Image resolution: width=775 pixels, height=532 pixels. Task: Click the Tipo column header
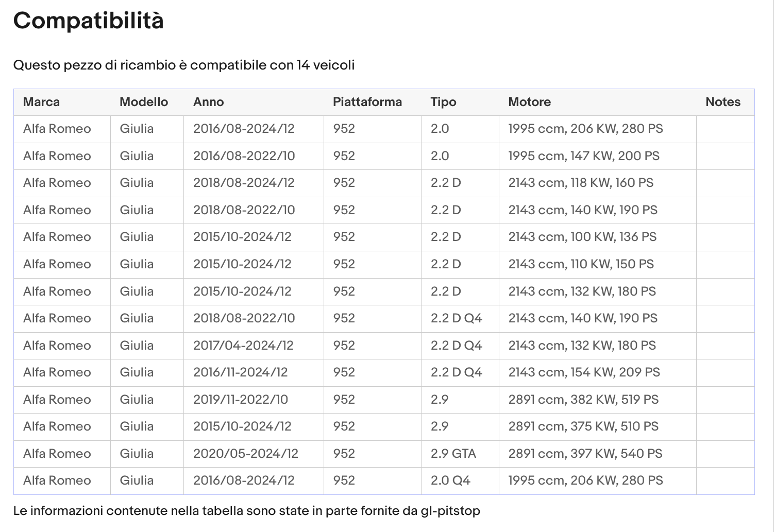(x=444, y=102)
